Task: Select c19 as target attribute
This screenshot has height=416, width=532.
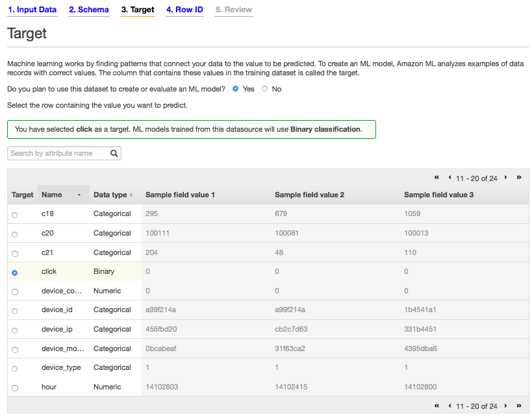Action: (14, 215)
